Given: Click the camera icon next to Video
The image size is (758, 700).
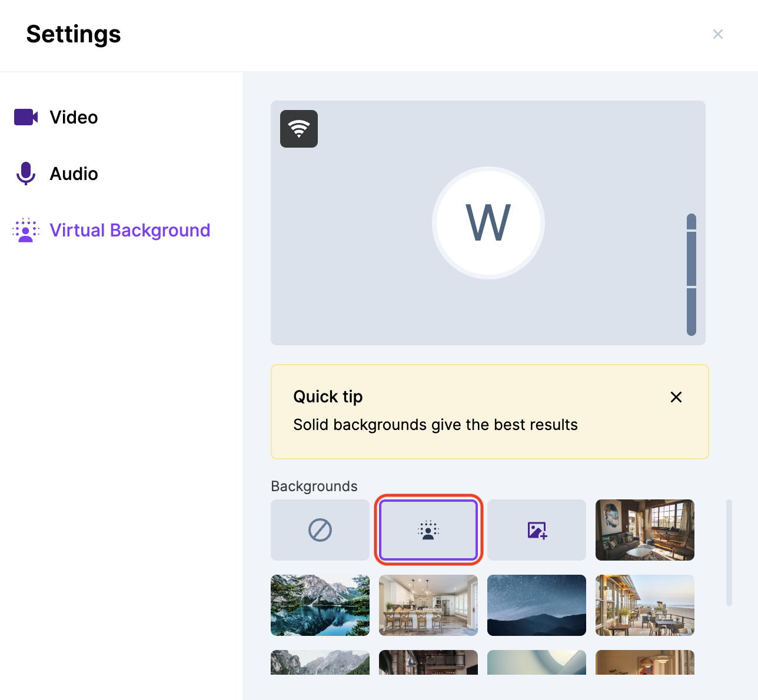Looking at the screenshot, I should tap(25, 117).
